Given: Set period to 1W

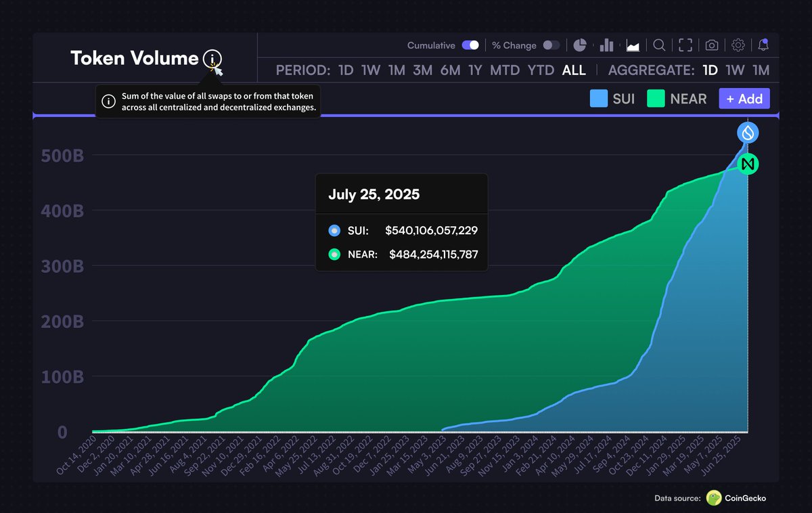Looking at the screenshot, I should tap(371, 70).
